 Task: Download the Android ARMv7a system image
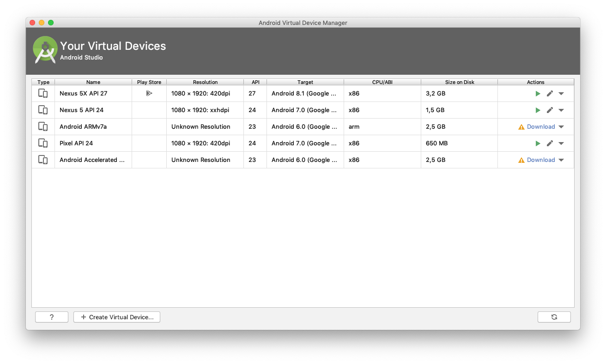point(541,127)
